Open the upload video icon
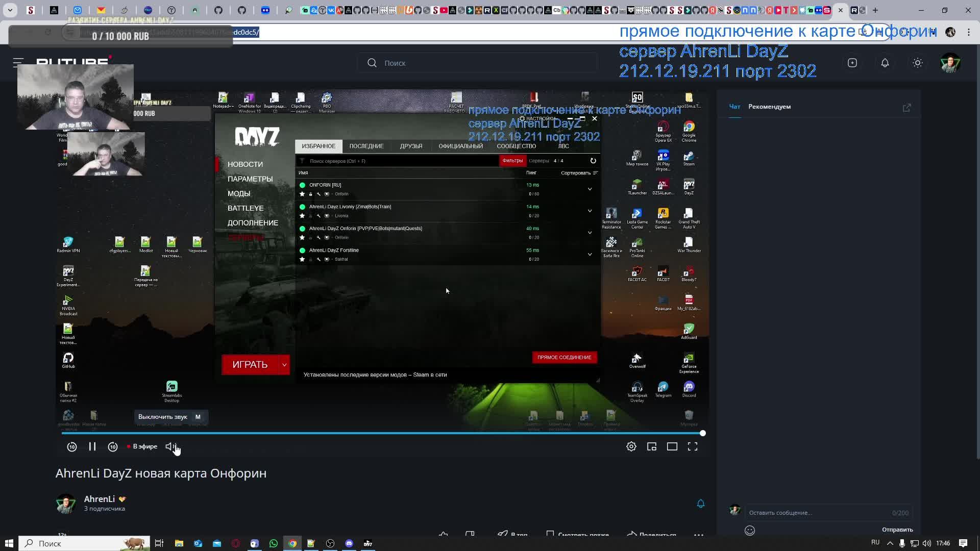 [x=852, y=63]
